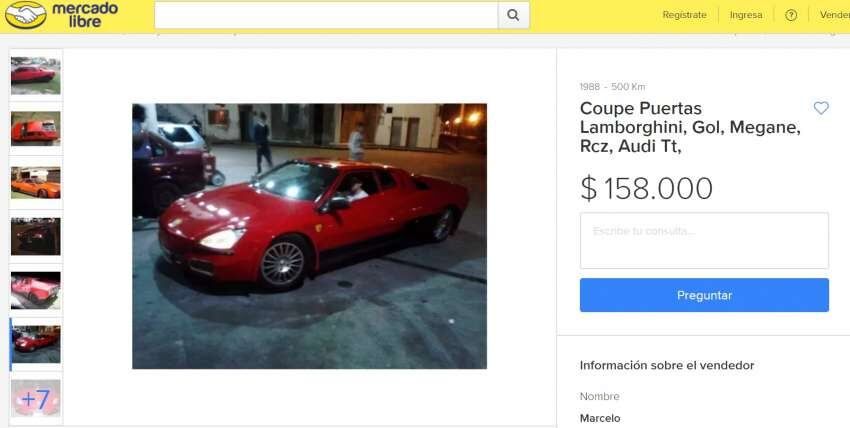The height and width of the screenshot is (428, 850).
Task: Select the dark night photo thumbnail
Action: pyautogui.click(x=36, y=236)
